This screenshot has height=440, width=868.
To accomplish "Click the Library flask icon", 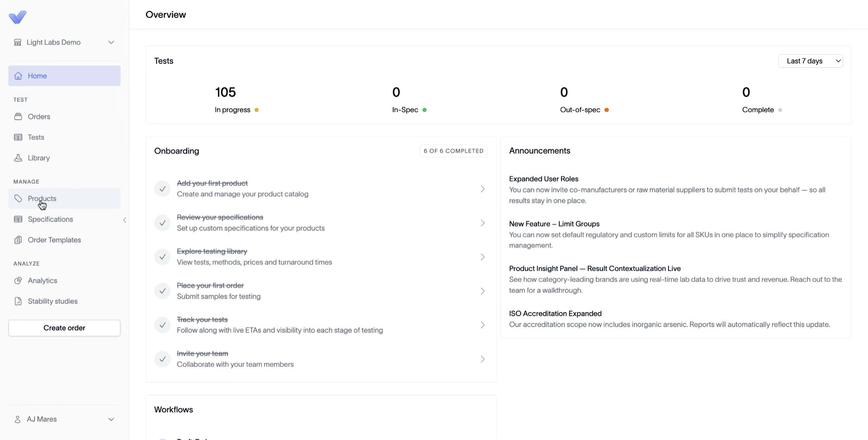I will (x=18, y=158).
